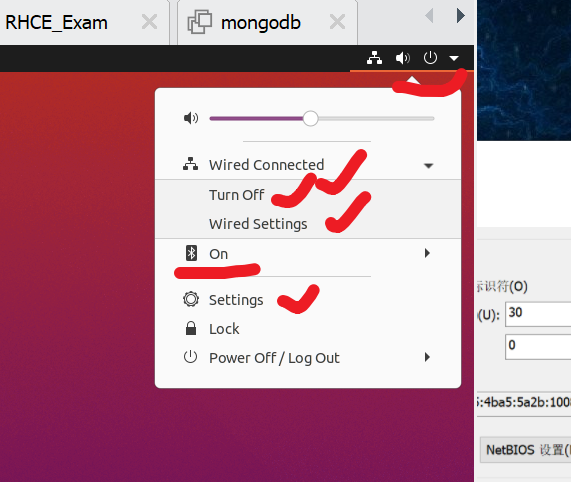Viewport: 571px width, 482px height.
Task: Select Bluetooth On entry text
Action: (218, 254)
